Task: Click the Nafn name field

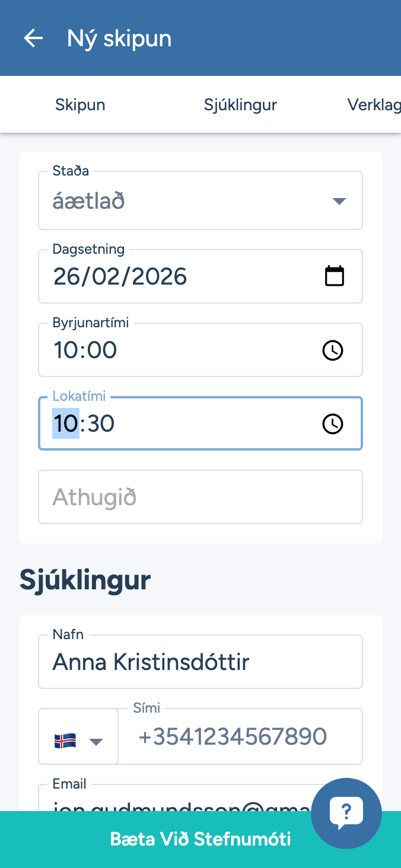Action: (x=200, y=662)
